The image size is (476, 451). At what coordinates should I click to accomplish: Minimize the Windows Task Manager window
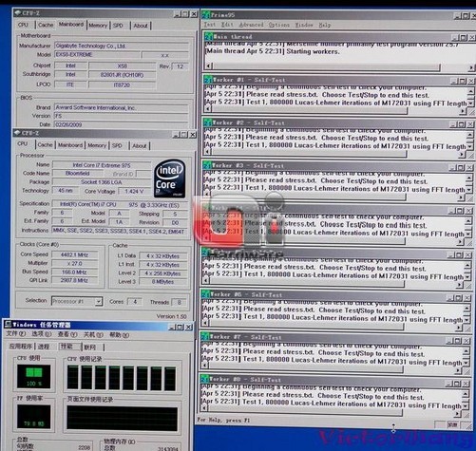172,327
